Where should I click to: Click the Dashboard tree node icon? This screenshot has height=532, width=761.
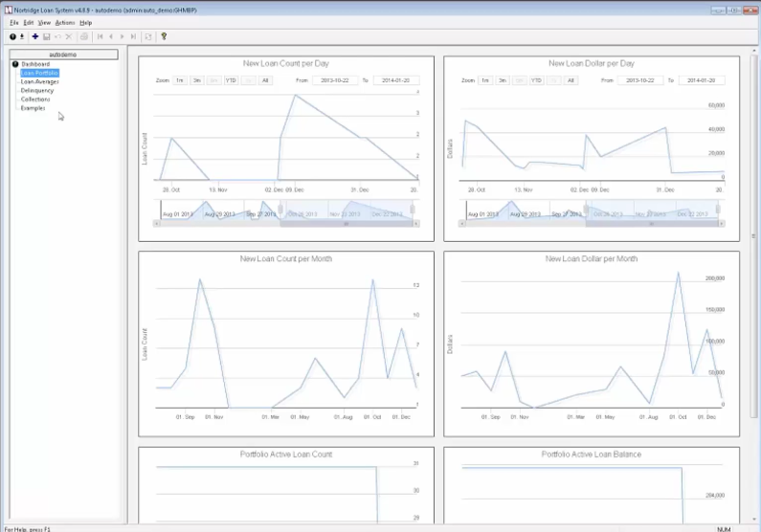pos(15,64)
